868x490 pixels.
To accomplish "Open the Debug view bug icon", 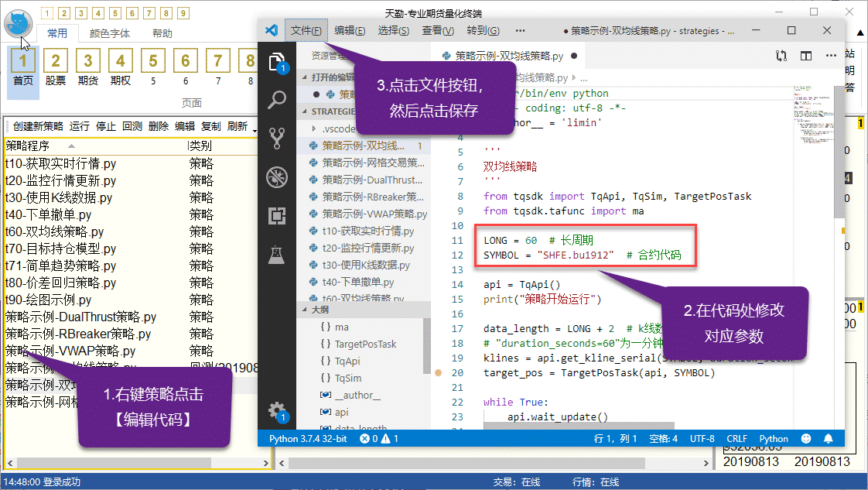I will [x=276, y=177].
